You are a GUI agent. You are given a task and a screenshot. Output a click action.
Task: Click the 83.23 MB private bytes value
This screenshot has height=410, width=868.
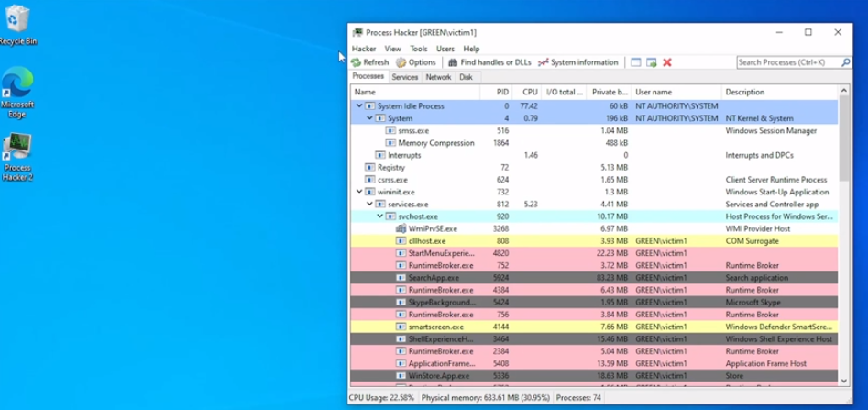coord(611,278)
